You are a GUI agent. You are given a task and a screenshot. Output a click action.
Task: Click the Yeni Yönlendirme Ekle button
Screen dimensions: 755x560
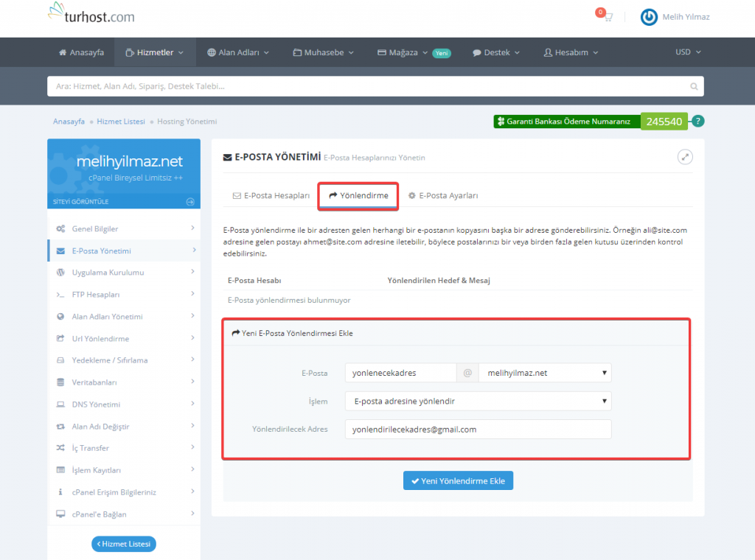tap(458, 480)
